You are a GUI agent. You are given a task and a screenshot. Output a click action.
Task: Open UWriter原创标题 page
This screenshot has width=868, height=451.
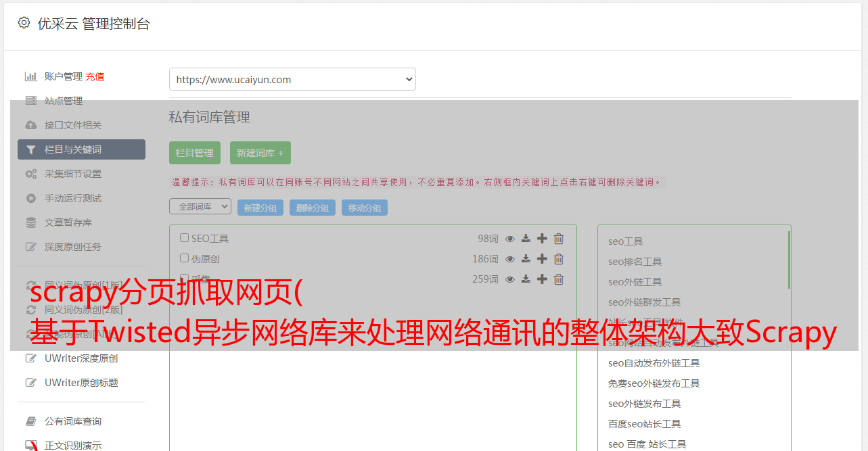(81, 383)
